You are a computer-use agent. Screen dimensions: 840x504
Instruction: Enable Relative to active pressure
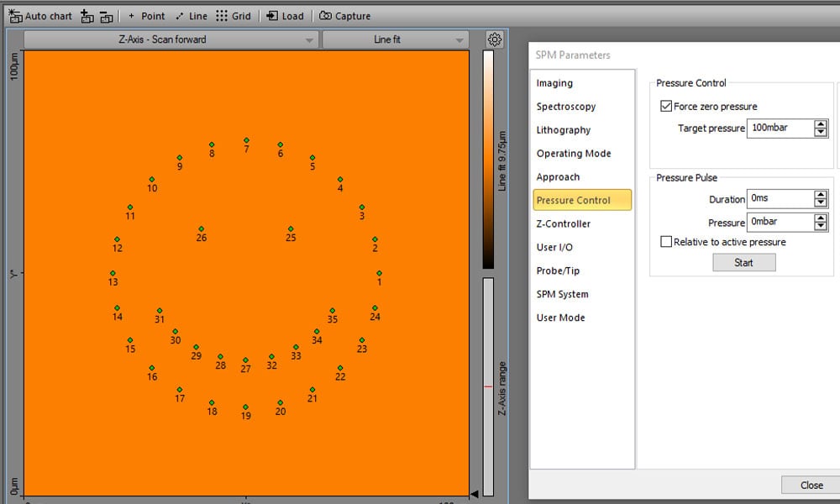point(666,241)
